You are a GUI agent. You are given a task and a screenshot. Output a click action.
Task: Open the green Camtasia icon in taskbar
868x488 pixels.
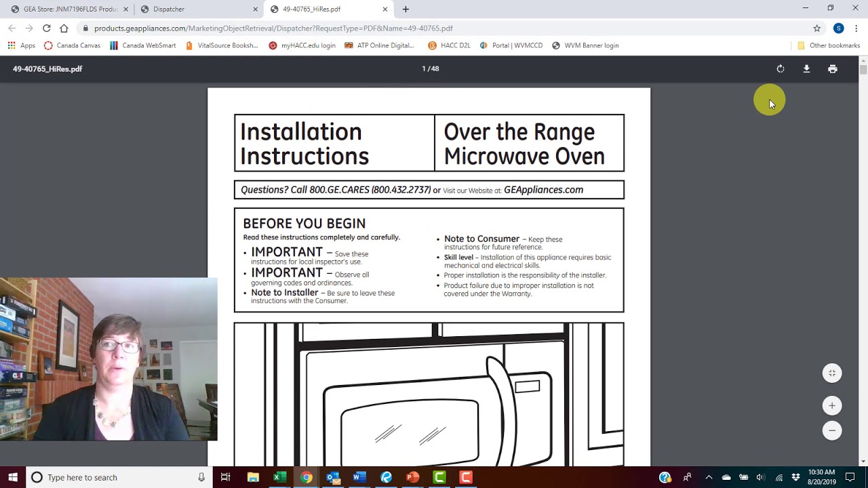(x=439, y=477)
